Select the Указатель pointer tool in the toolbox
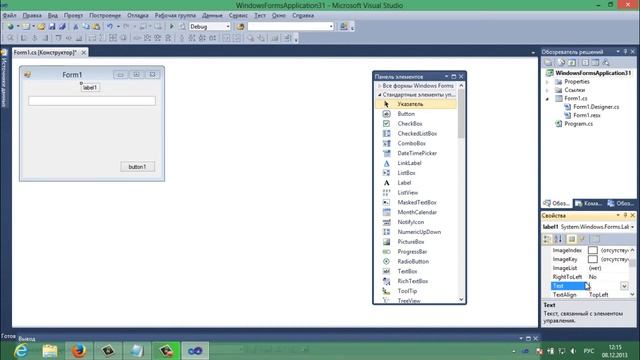640x360 pixels. point(416,104)
